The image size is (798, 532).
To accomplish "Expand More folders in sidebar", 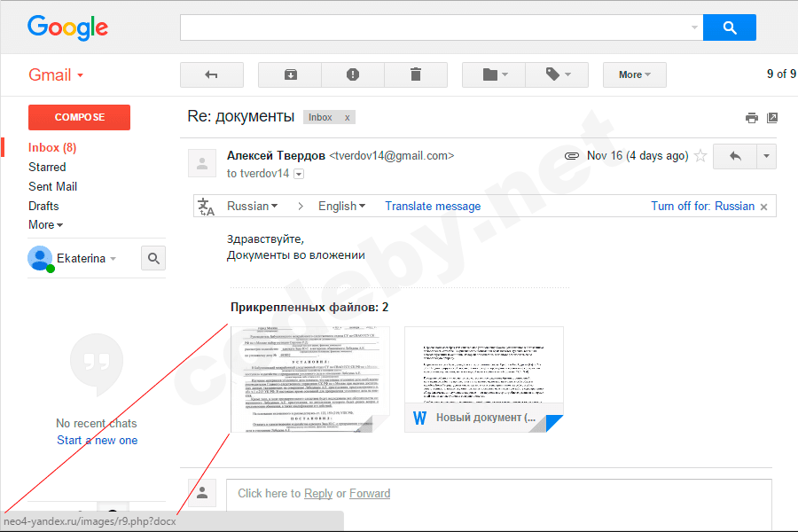I will tap(46, 225).
